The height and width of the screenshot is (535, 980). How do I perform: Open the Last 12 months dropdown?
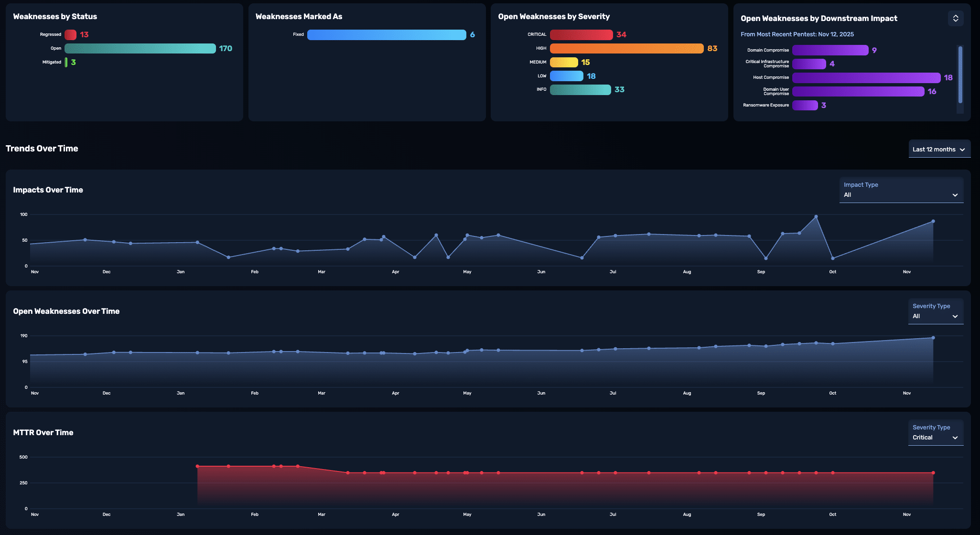939,149
